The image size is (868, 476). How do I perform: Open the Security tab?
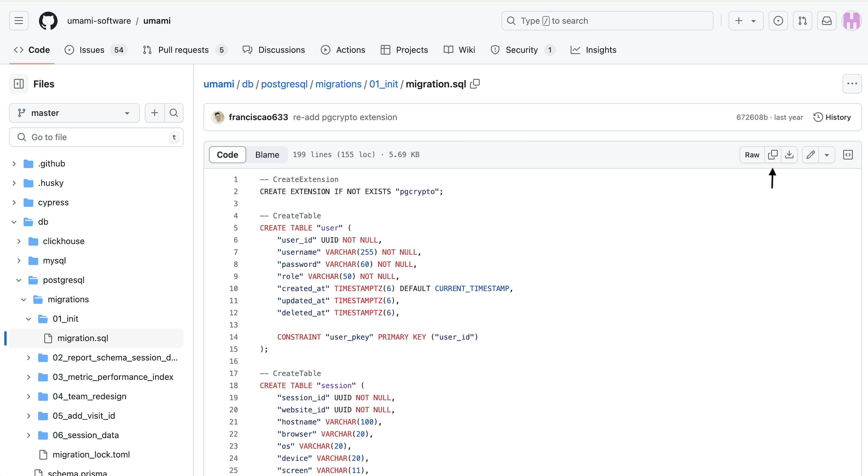pyautogui.click(x=523, y=50)
